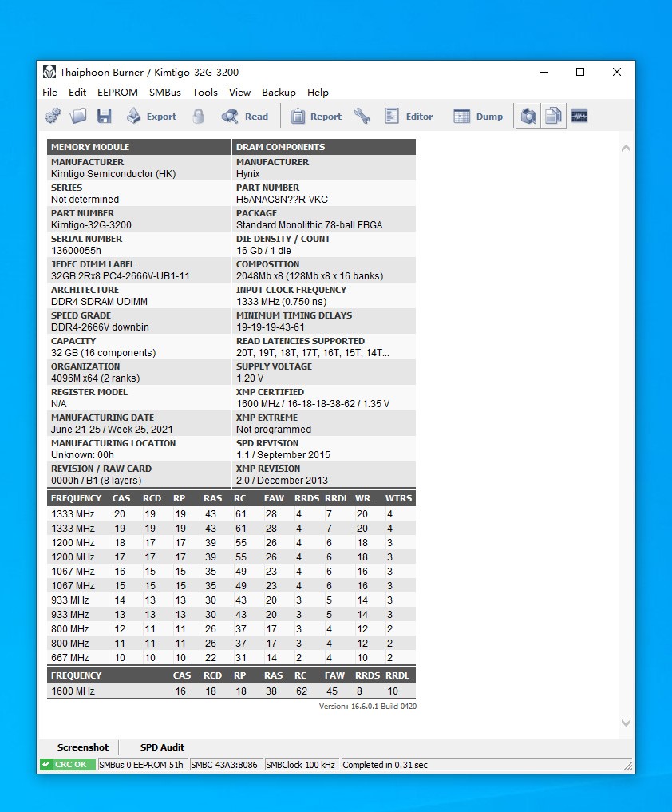Open the Editor from the toolbar
The width and height of the screenshot is (672, 812).
point(409,117)
